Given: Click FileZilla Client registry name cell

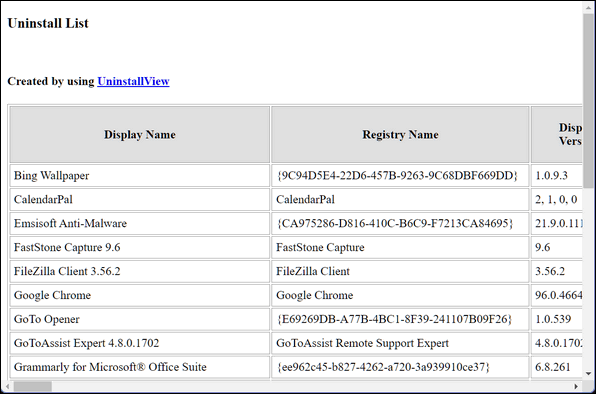Looking at the screenshot, I should click(400, 271).
